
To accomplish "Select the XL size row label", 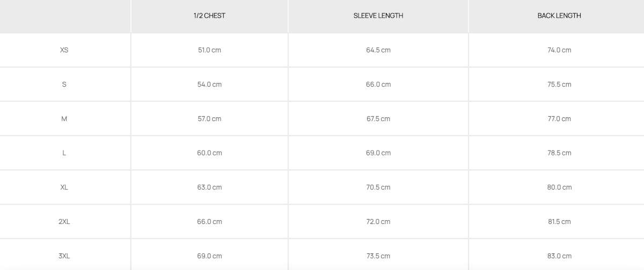I will (64, 187).
